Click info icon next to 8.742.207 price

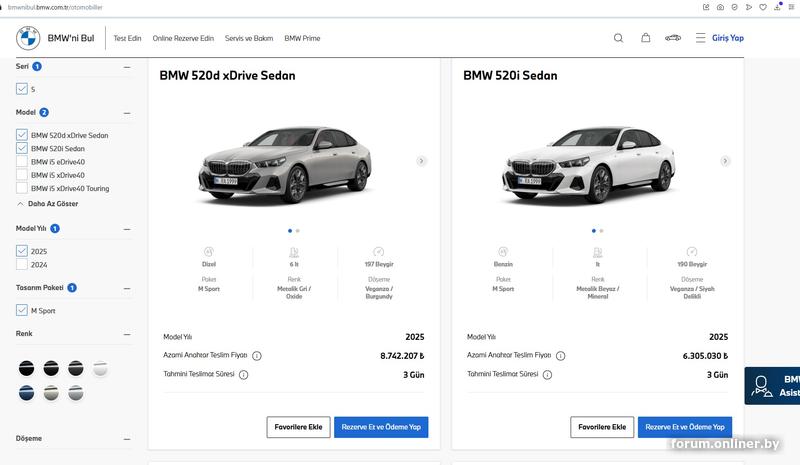257,355
